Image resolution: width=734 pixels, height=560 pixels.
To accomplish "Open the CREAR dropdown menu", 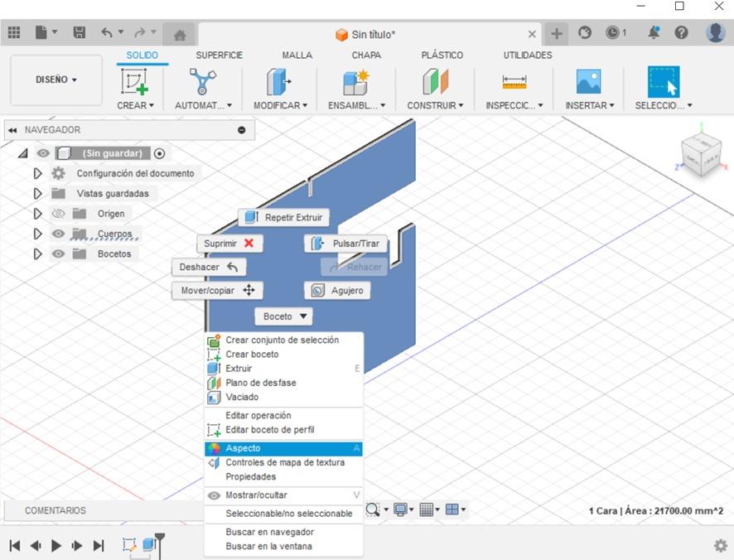I will [135, 105].
